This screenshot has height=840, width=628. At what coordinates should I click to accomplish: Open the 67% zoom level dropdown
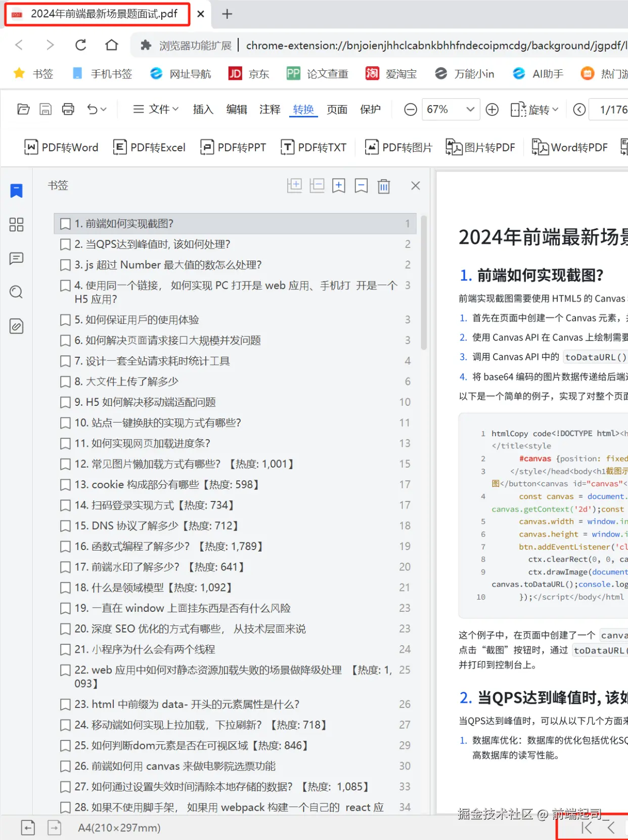pos(450,109)
